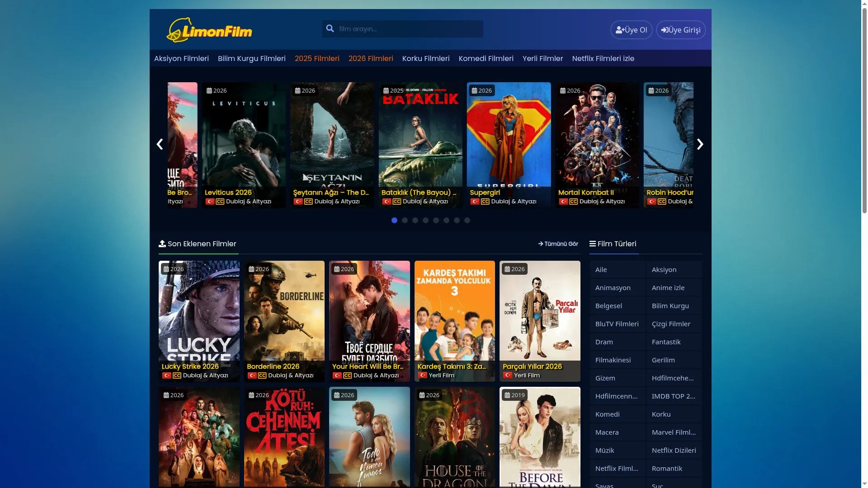Click the Üye Ol button
This screenshot has width=868, height=488.
pos(632,30)
